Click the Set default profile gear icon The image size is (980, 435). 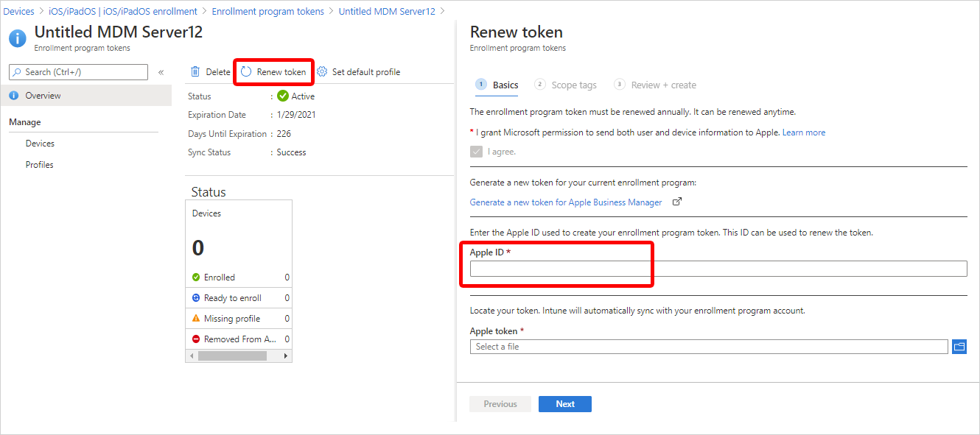point(322,72)
